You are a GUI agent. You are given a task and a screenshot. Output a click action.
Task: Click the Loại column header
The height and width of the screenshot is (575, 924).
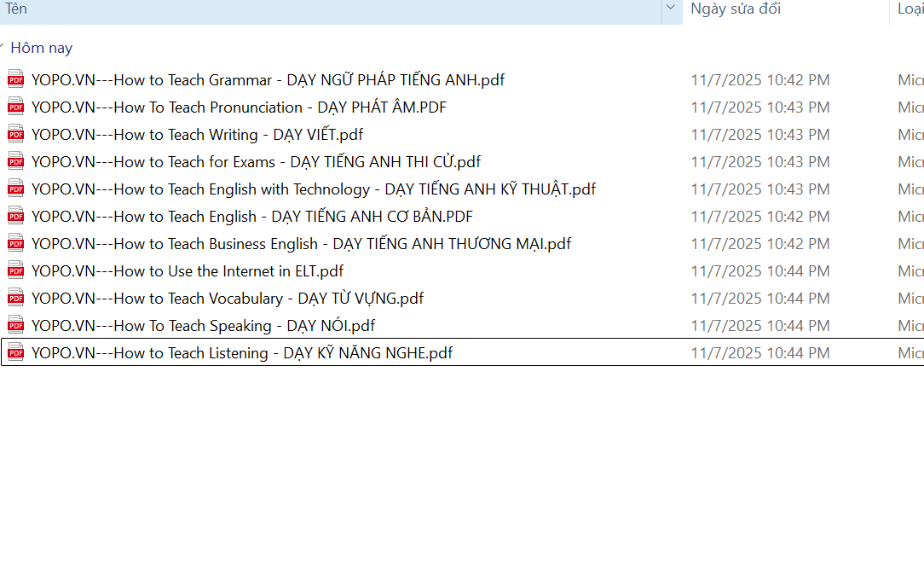[x=909, y=9]
